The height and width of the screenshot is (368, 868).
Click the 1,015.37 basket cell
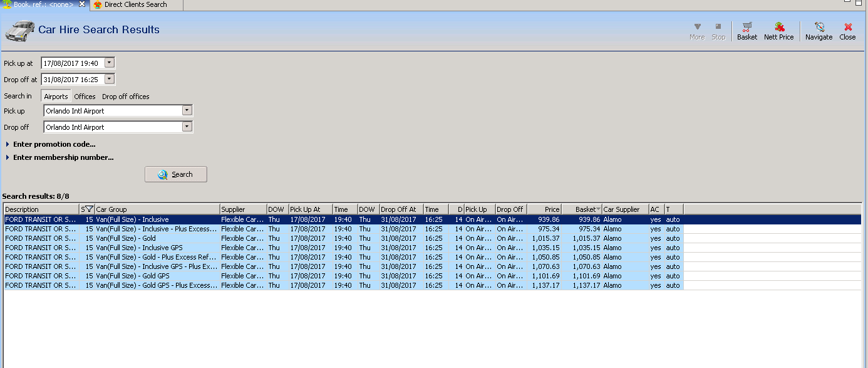click(x=582, y=238)
